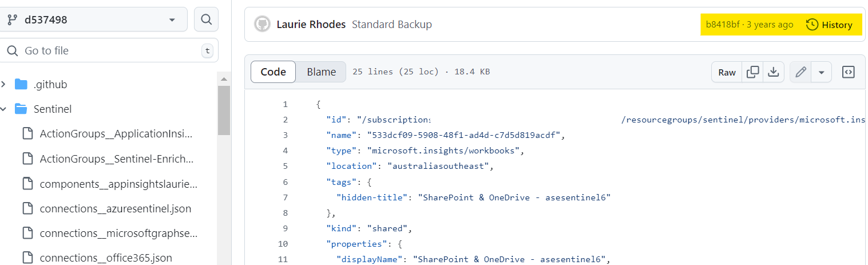The width and height of the screenshot is (868, 265).
Task: Click the Sentinel open-folder icon
Action: tap(21, 109)
